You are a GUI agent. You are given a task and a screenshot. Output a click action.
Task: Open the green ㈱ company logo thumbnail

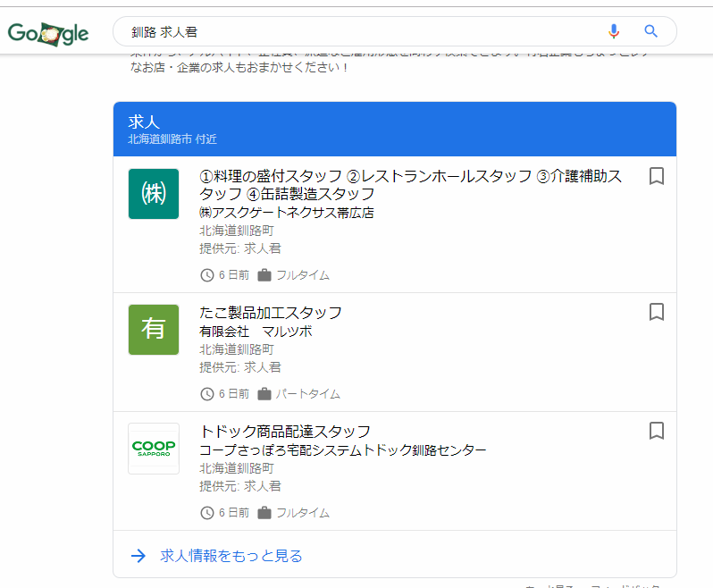[x=154, y=194]
